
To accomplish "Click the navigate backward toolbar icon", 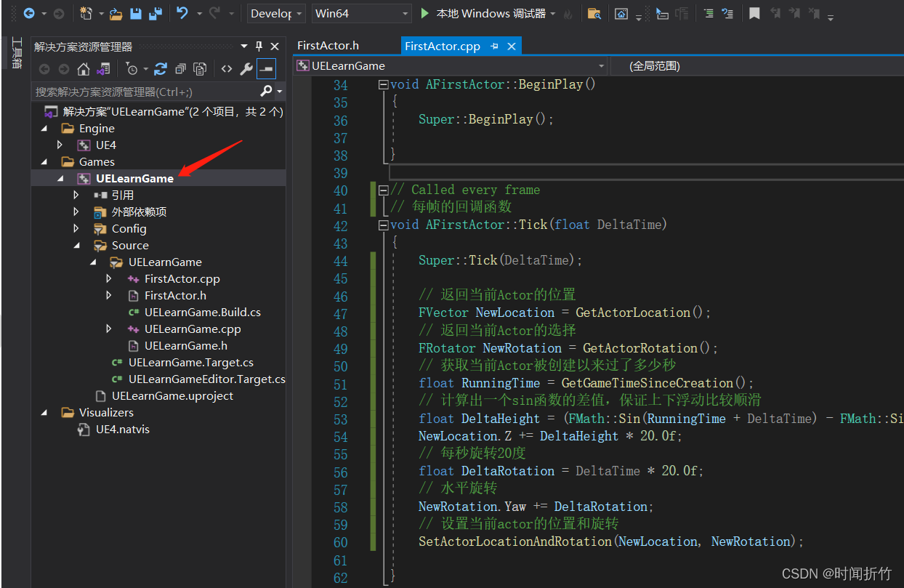I will click(29, 13).
